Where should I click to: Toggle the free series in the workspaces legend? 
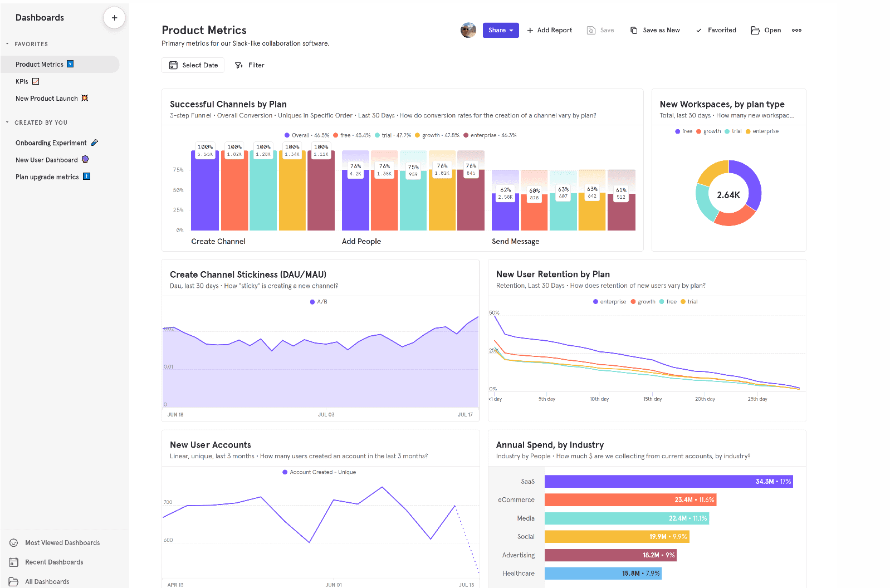coord(683,131)
